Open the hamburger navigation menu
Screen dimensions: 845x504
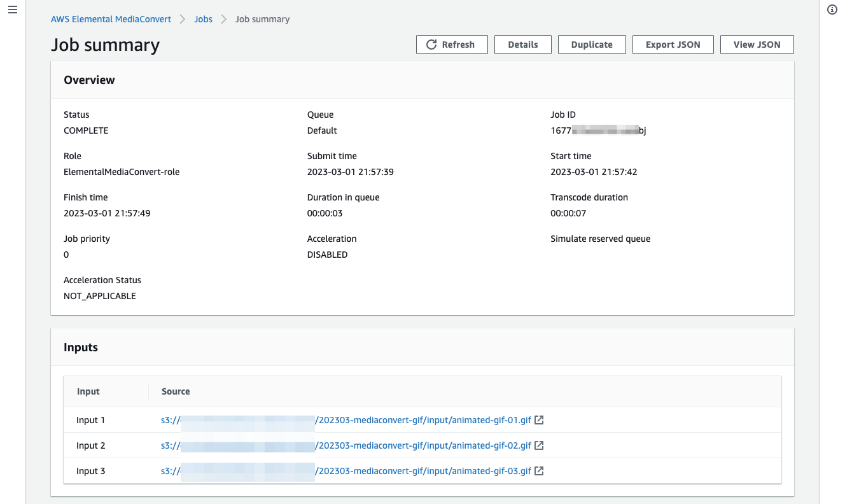[13, 10]
